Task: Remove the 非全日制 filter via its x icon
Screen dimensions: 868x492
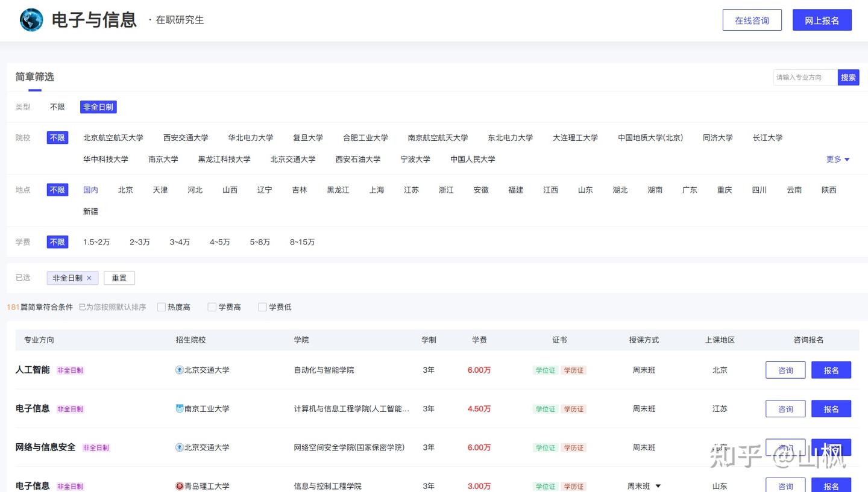Action: click(x=89, y=278)
